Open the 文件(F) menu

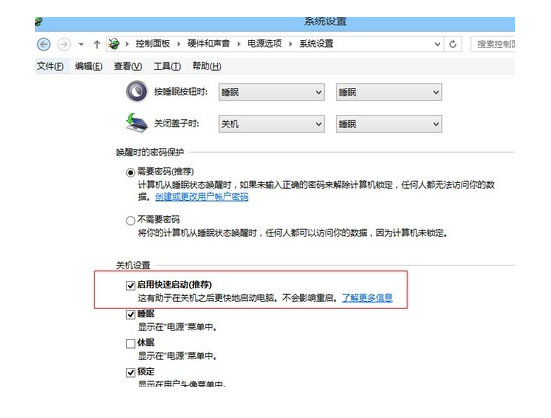coord(50,66)
